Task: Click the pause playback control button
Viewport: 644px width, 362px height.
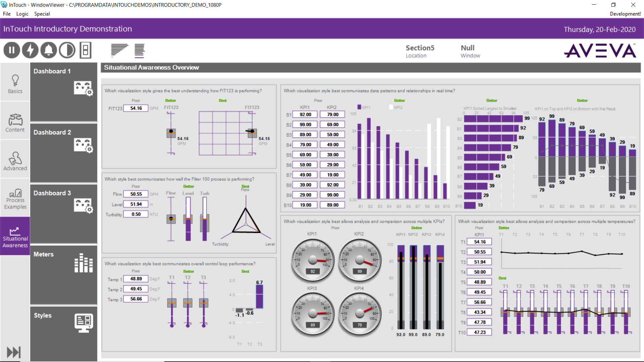Action: pos(12,50)
